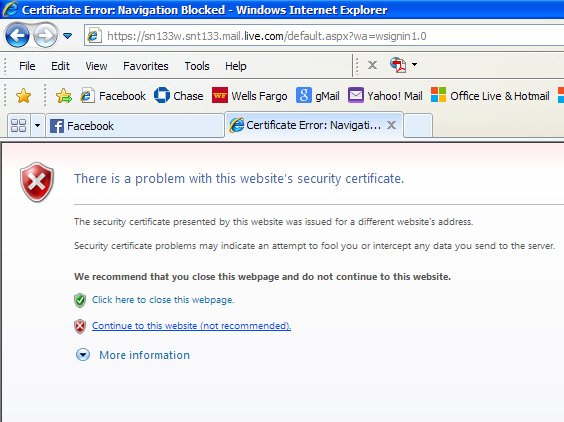
Task: Switch to the Facebook tab
Action: (135, 126)
